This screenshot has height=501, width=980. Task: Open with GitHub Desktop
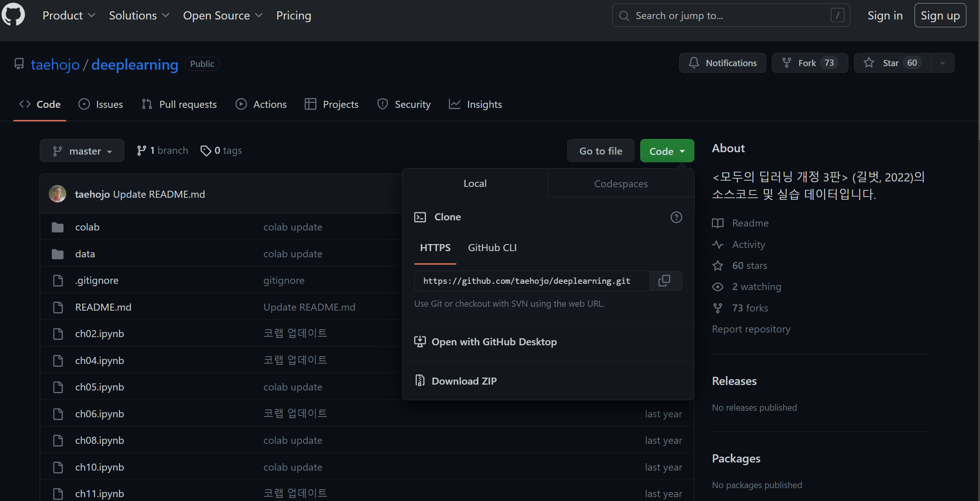pyautogui.click(x=494, y=342)
